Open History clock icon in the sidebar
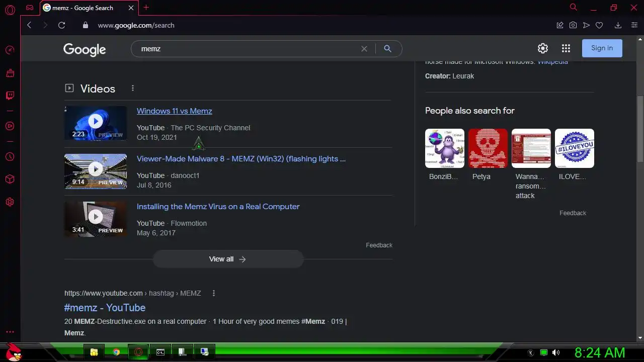Viewport: 644px width, 362px height. [10, 157]
